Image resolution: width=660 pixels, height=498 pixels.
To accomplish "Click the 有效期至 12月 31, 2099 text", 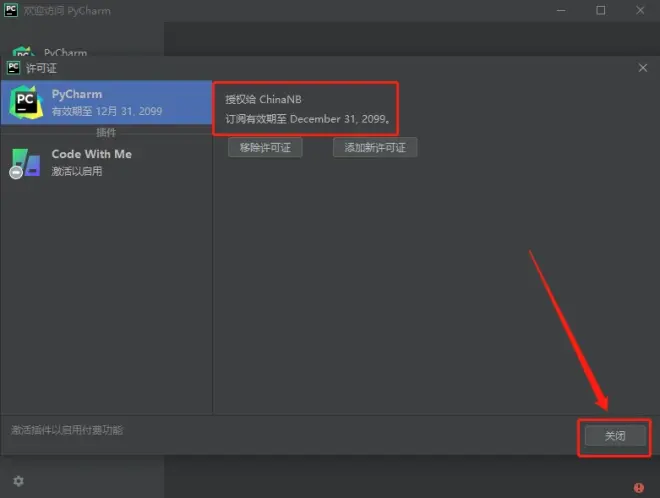I will click(107, 111).
